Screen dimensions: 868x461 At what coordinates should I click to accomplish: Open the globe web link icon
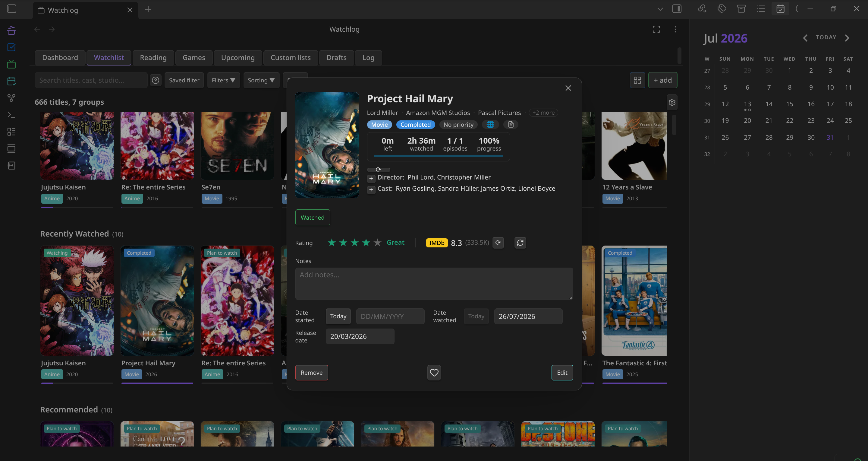tap(490, 124)
